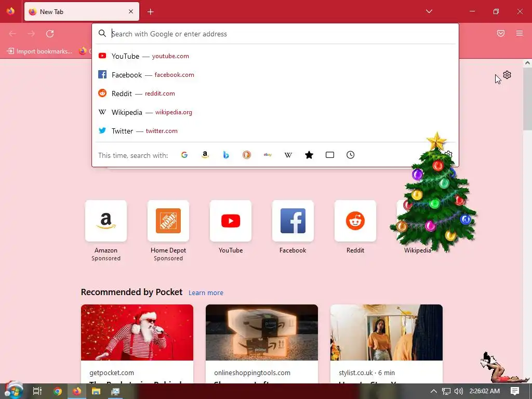Open the Windows Start button
Viewport: 532px width, 399px height.
(13, 391)
